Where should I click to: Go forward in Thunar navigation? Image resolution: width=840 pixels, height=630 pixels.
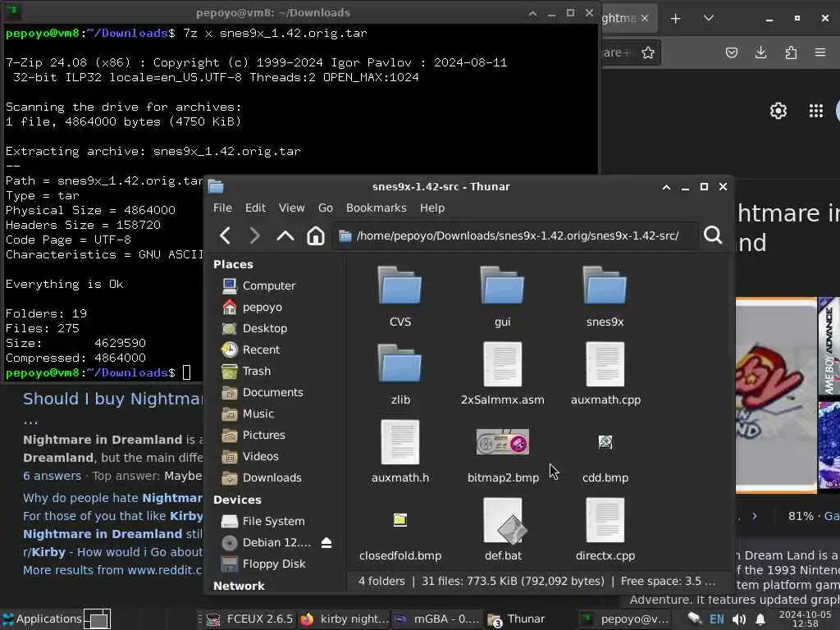tap(255, 235)
